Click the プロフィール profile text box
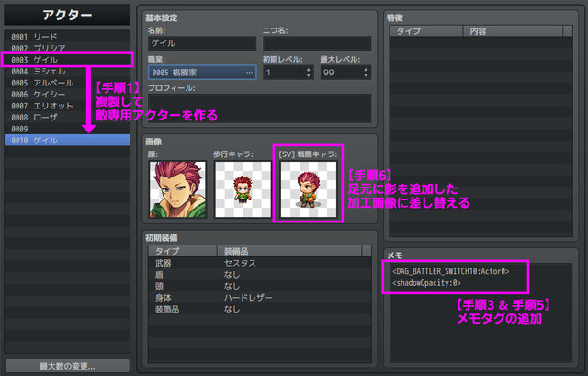This screenshot has height=376, width=588. (x=259, y=108)
